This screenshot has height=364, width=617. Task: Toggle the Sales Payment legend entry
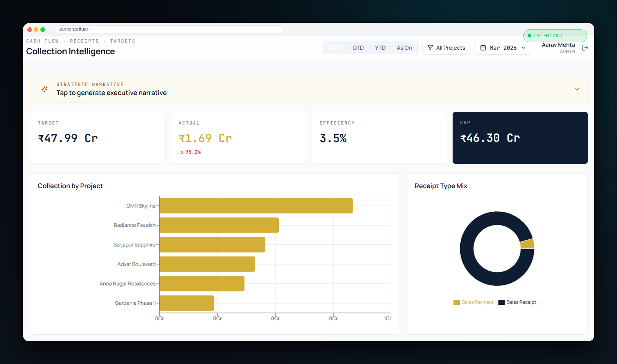(x=473, y=302)
